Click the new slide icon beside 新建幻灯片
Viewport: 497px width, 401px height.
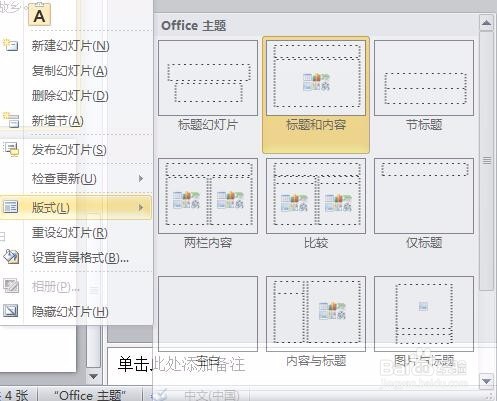tap(10, 45)
